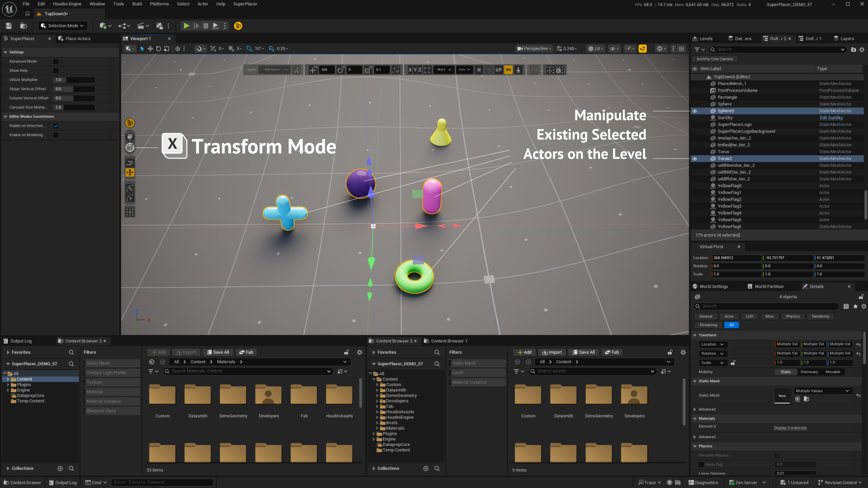
Task: Select the Translate gizmo tool in viewport toolbar
Action: click(x=150, y=49)
